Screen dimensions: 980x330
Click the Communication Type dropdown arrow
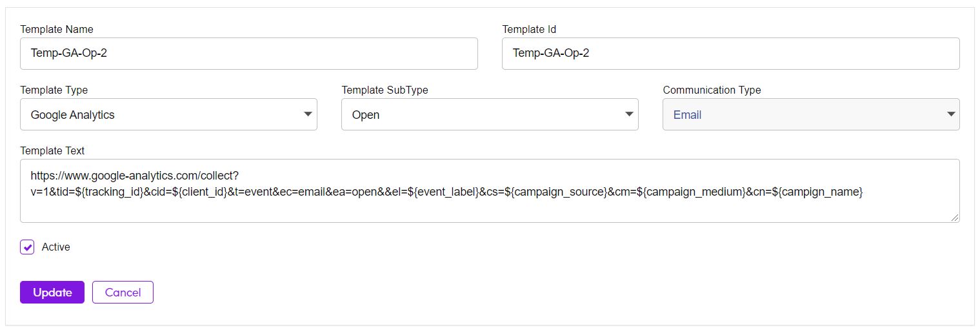950,114
